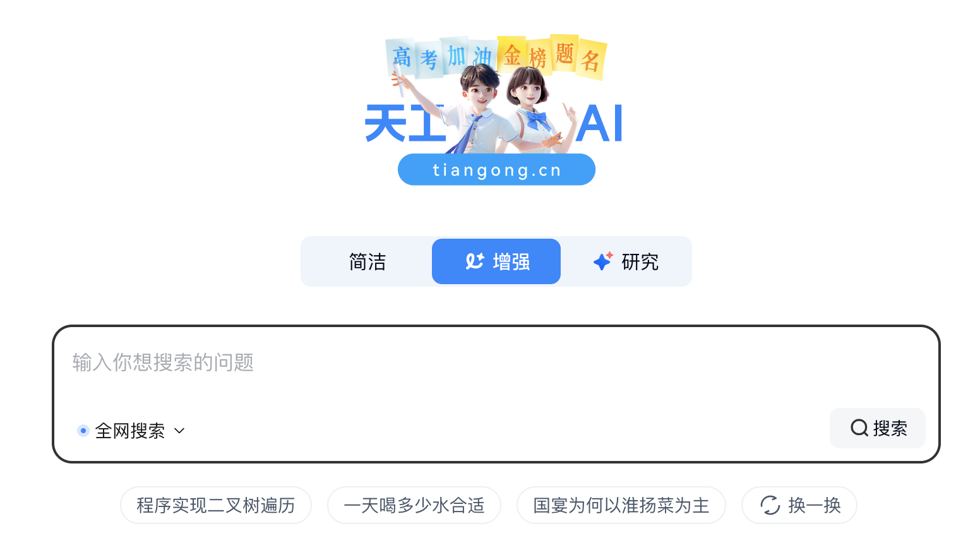
Task: Click the cartoon boy in the logo
Action: pos(475,109)
